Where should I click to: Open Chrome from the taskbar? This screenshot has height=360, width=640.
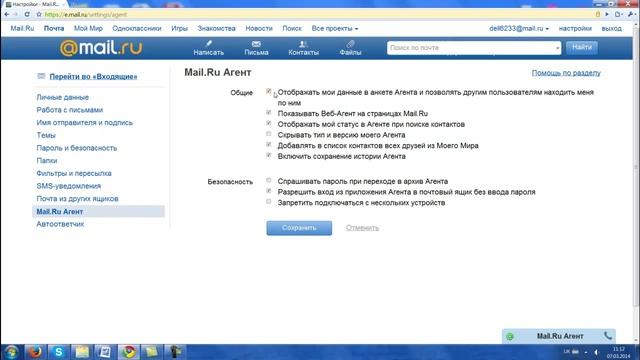[x=129, y=352]
